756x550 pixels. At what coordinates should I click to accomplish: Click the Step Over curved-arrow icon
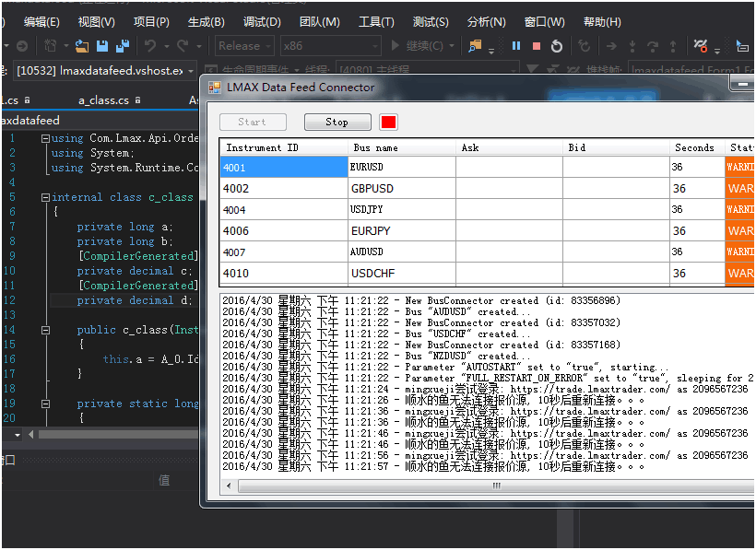click(653, 46)
